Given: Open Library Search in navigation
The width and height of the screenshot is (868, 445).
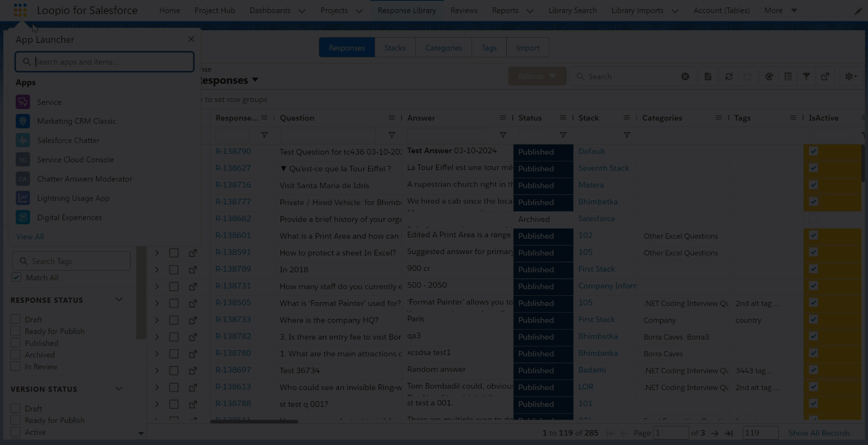Looking at the screenshot, I should click(572, 10).
